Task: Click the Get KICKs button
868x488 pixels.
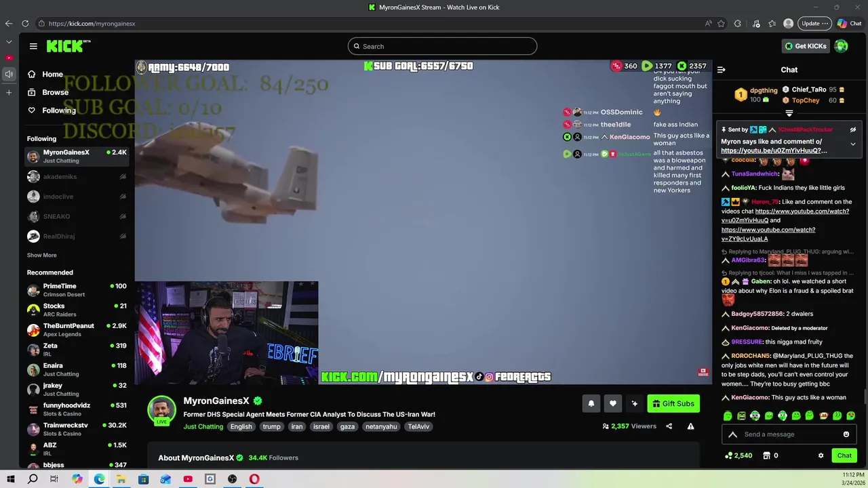Action: [x=806, y=46]
